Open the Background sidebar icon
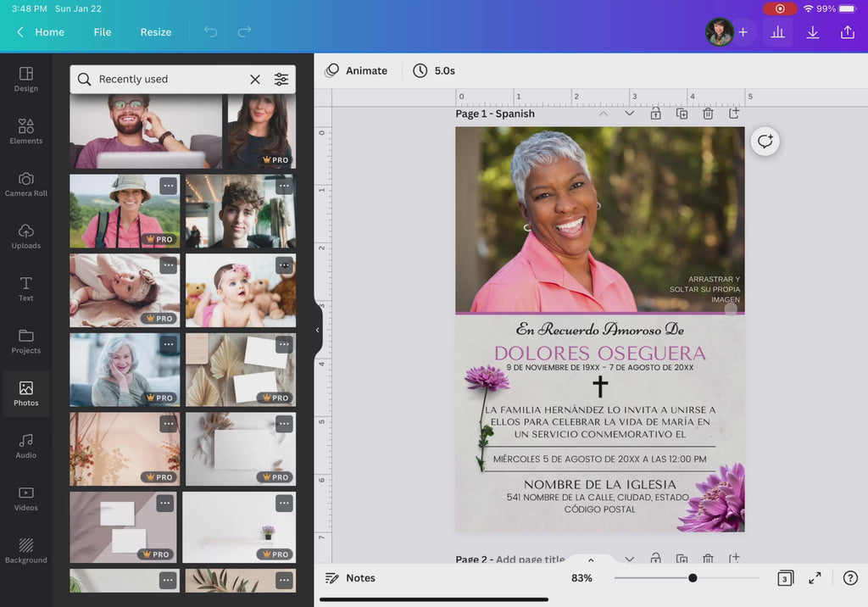Viewport: 868px width, 607px height. [26, 551]
